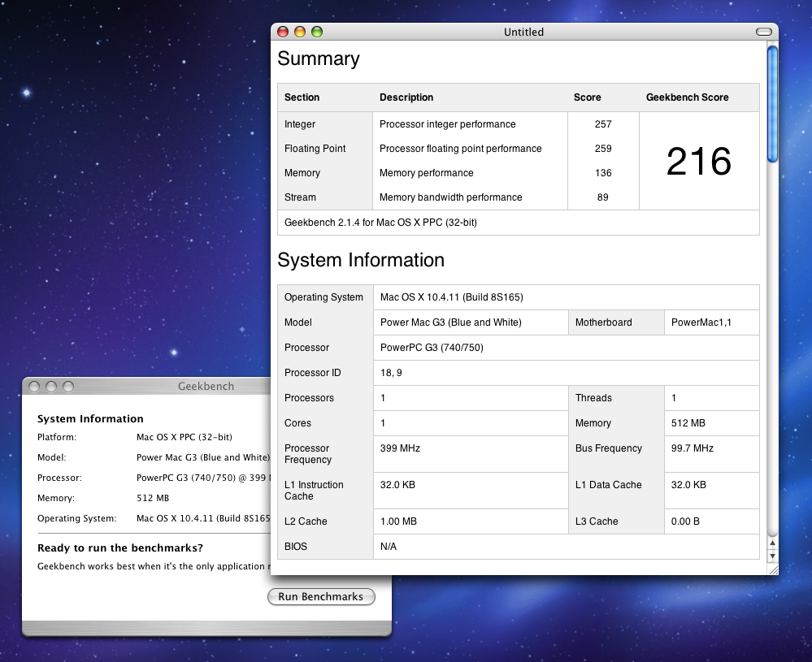812x662 pixels.
Task: Click the Summary heading
Action: tap(318, 58)
